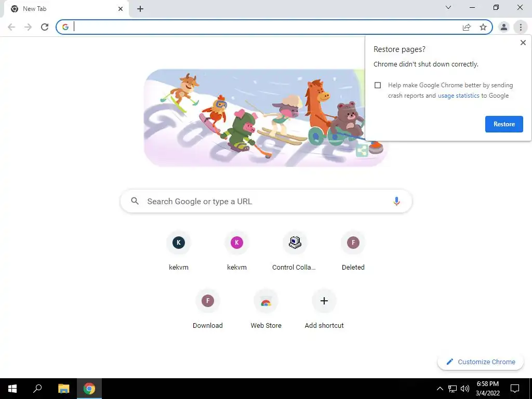Open taskbar search magnifier
Image resolution: width=532 pixels, height=399 pixels.
coord(37,389)
